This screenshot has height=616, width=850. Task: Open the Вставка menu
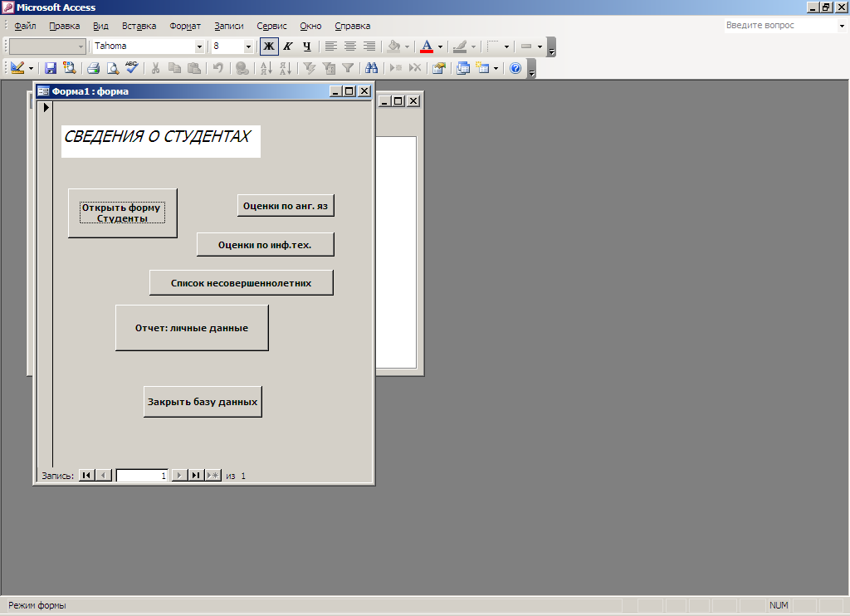point(139,26)
